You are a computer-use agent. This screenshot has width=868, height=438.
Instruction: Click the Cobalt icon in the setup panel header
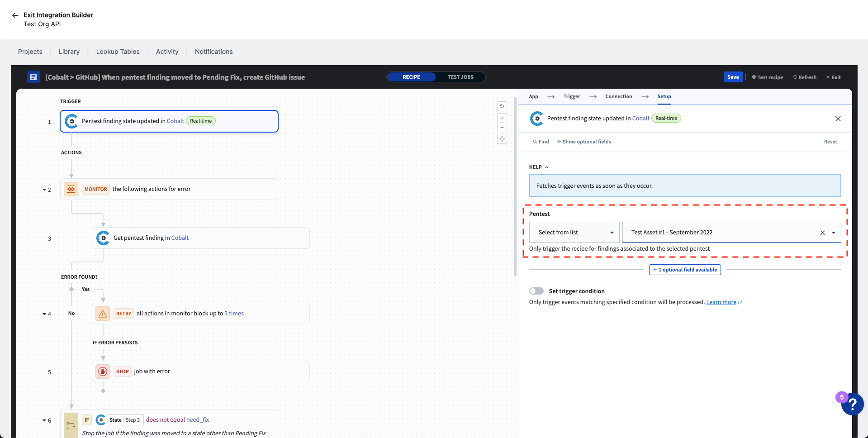pyautogui.click(x=537, y=119)
